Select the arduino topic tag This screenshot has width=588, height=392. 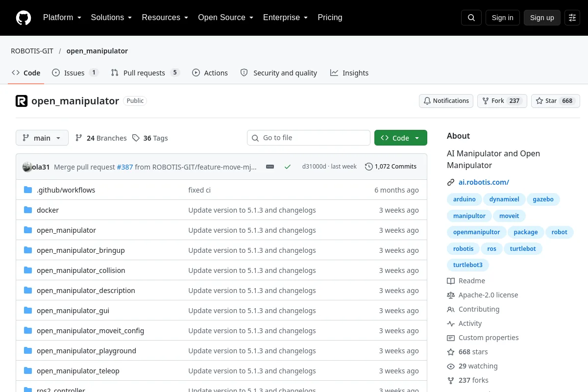[x=464, y=199]
